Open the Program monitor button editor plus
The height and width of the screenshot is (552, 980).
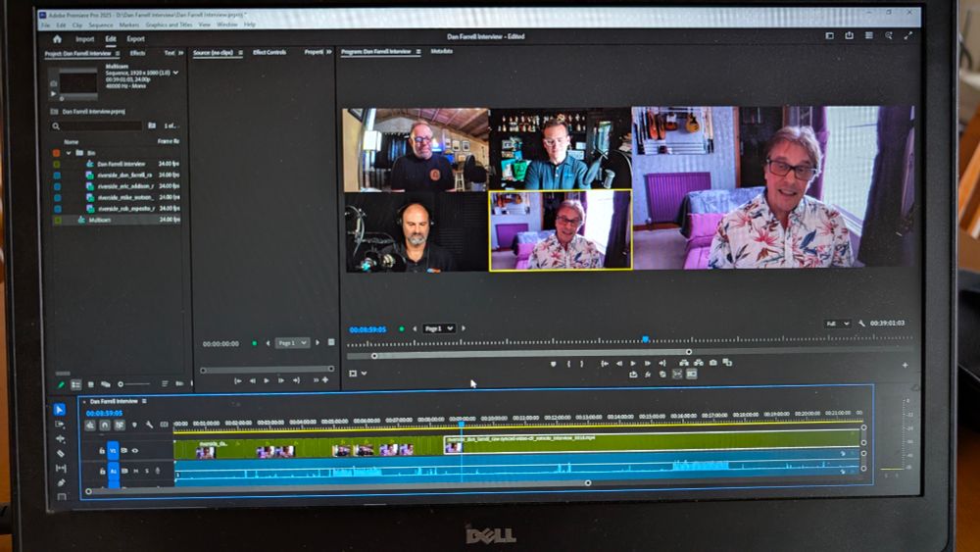pos(905,365)
